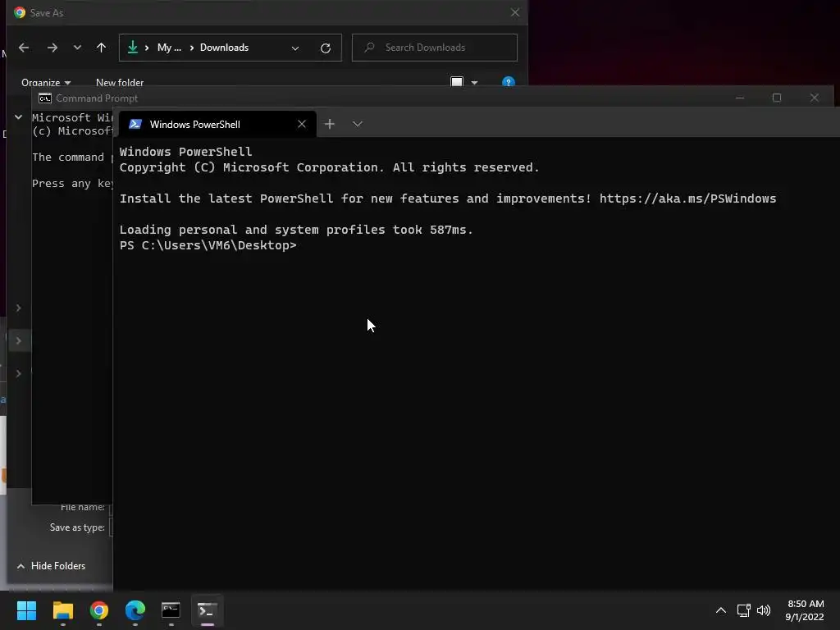Go back in Save As dialog
The image size is (840, 630).
click(x=24, y=48)
